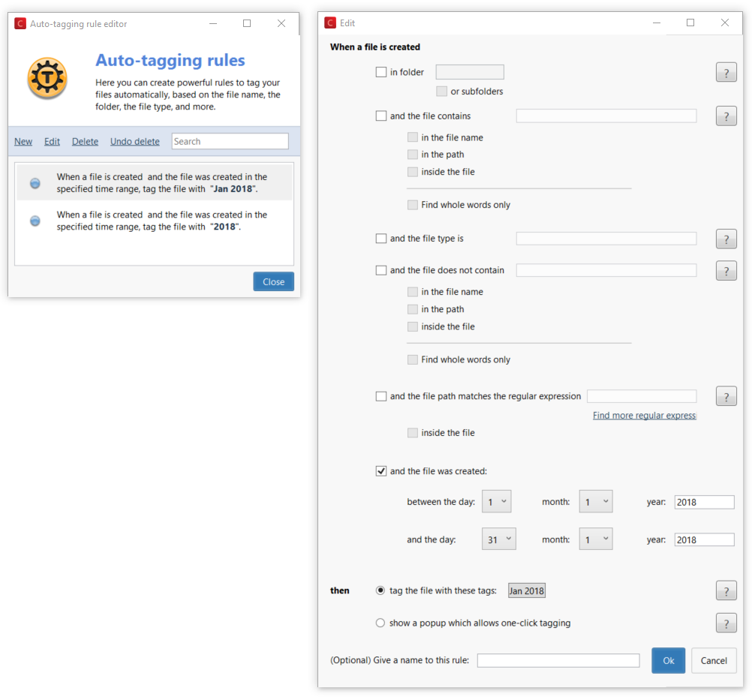Click help button for regular expression row
This screenshot has height=700, width=752.
coord(726,396)
